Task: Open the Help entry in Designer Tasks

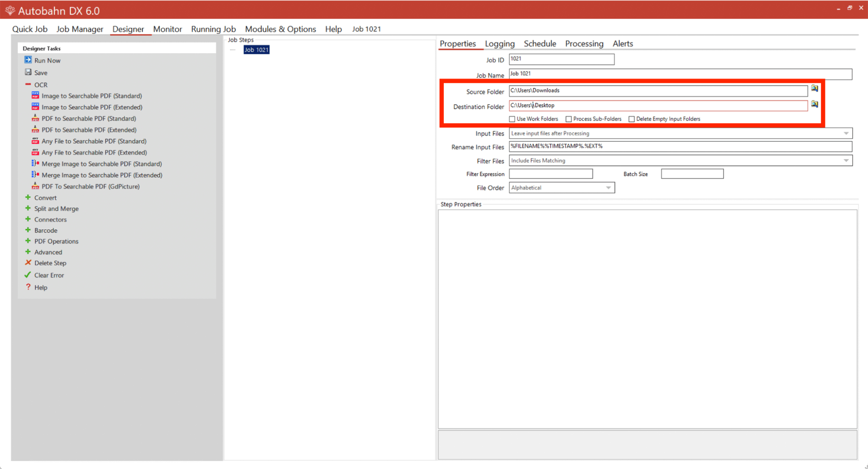Action: (x=41, y=287)
